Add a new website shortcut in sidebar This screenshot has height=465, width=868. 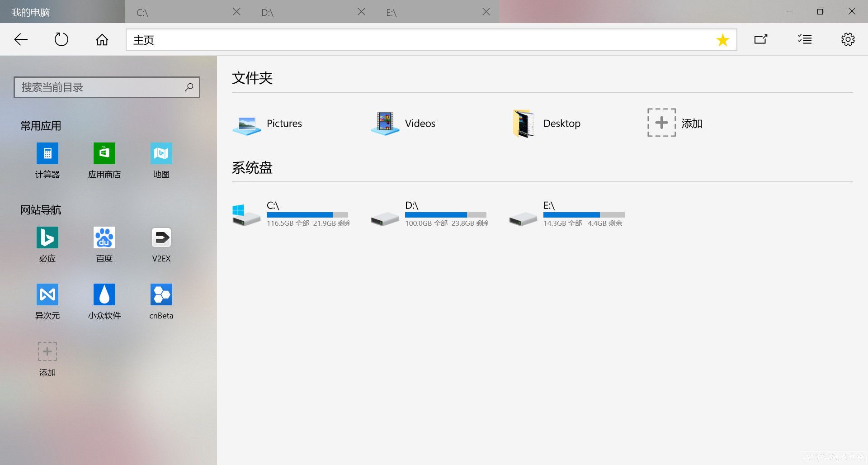[47, 352]
